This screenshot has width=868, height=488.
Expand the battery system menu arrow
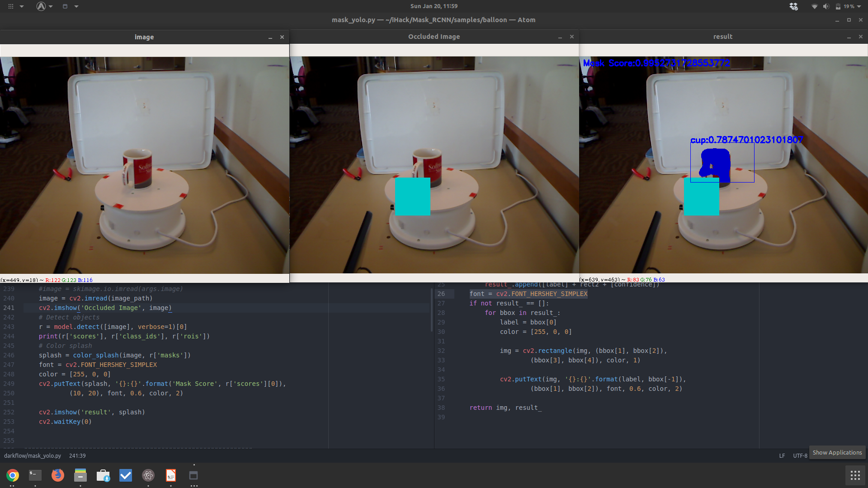[859, 6]
